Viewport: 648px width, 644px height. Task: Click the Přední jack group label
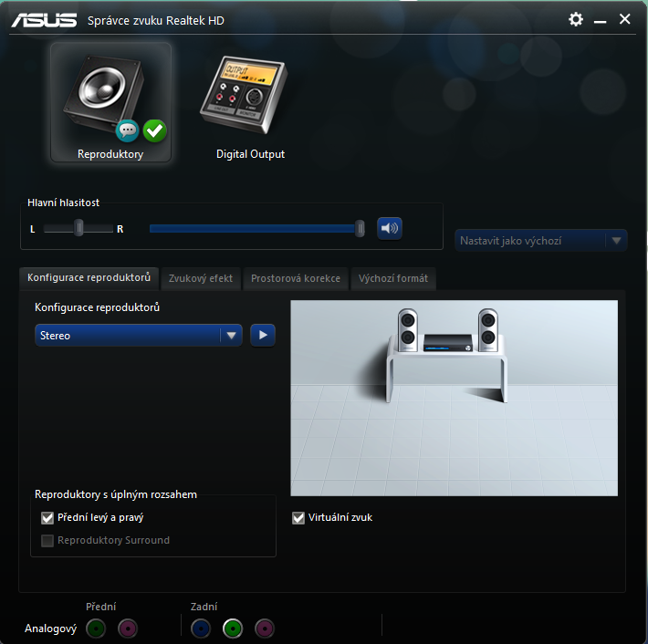(x=100, y=607)
